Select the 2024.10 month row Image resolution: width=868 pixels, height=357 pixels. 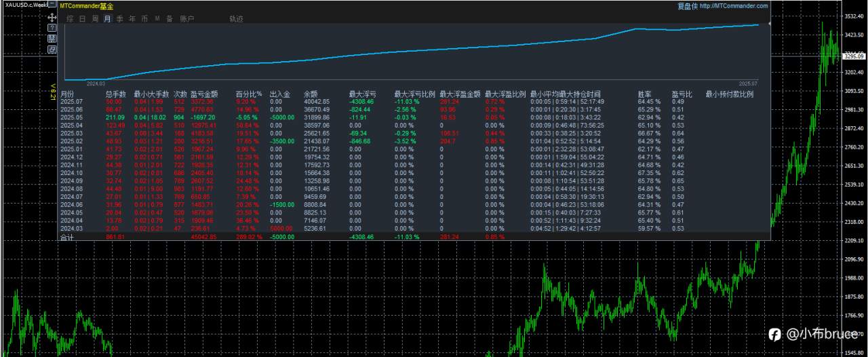click(415, 173)
